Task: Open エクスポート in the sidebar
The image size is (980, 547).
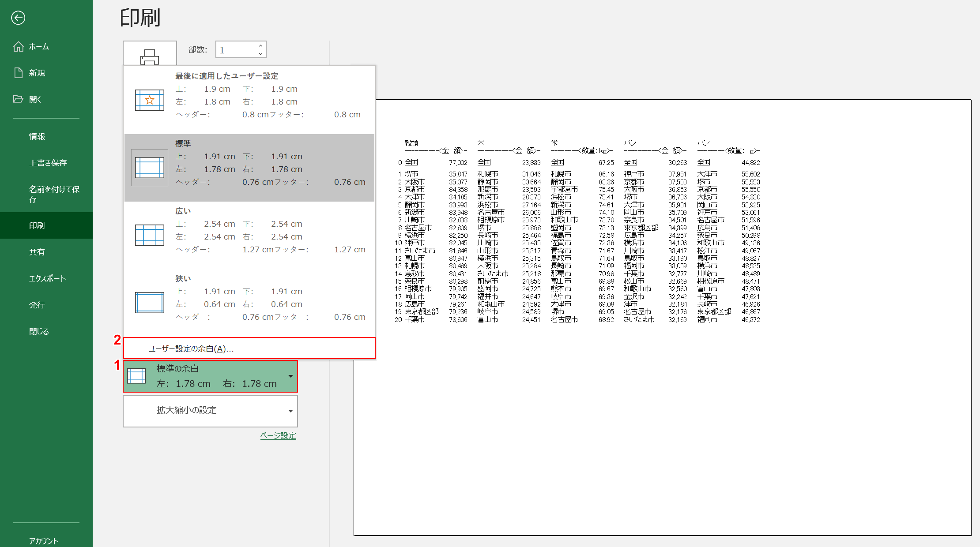Action: 46,278
